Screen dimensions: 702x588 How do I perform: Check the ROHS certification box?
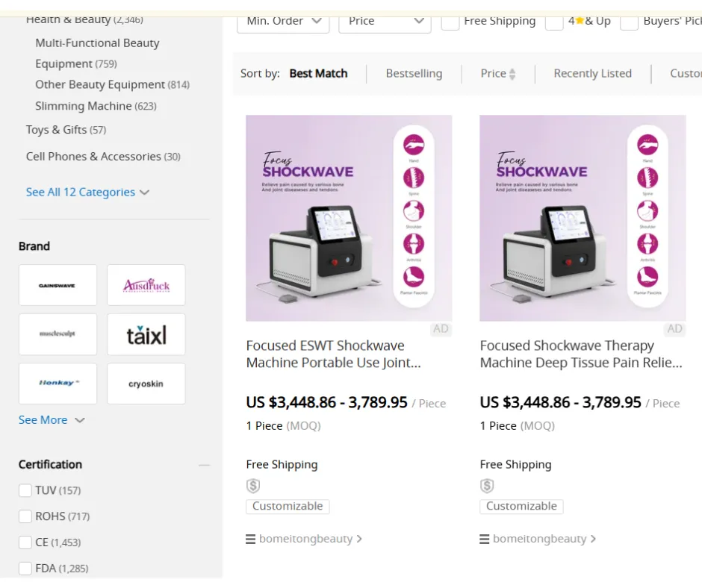click(x=25, y=516)
